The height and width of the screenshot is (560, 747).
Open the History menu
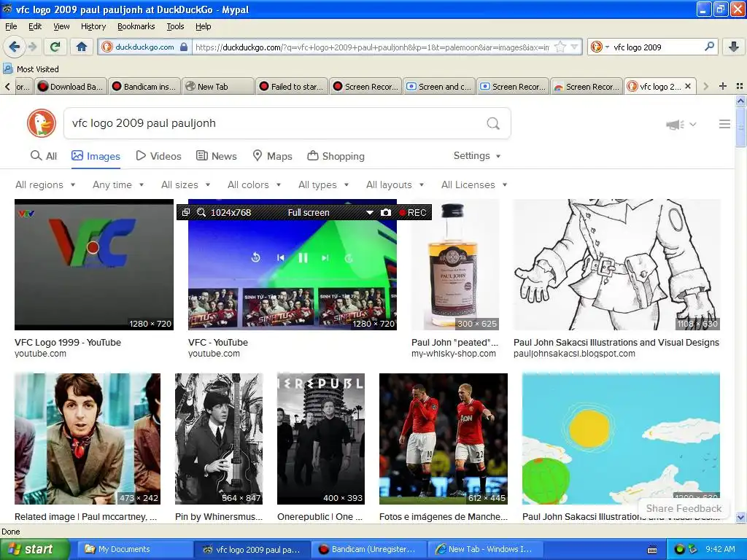click(93, 26)
